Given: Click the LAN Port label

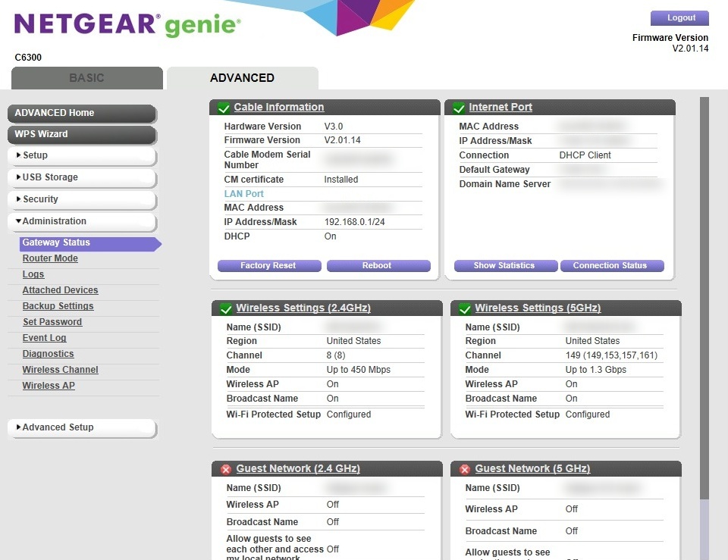Looking at the screenshot, I should pyautogui.click(x=243, y=194).
